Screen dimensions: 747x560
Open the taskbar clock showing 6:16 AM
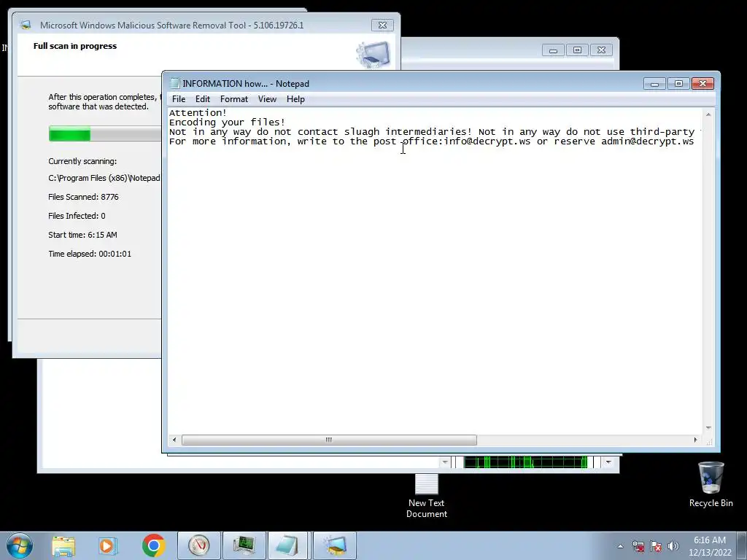point(709,546)
